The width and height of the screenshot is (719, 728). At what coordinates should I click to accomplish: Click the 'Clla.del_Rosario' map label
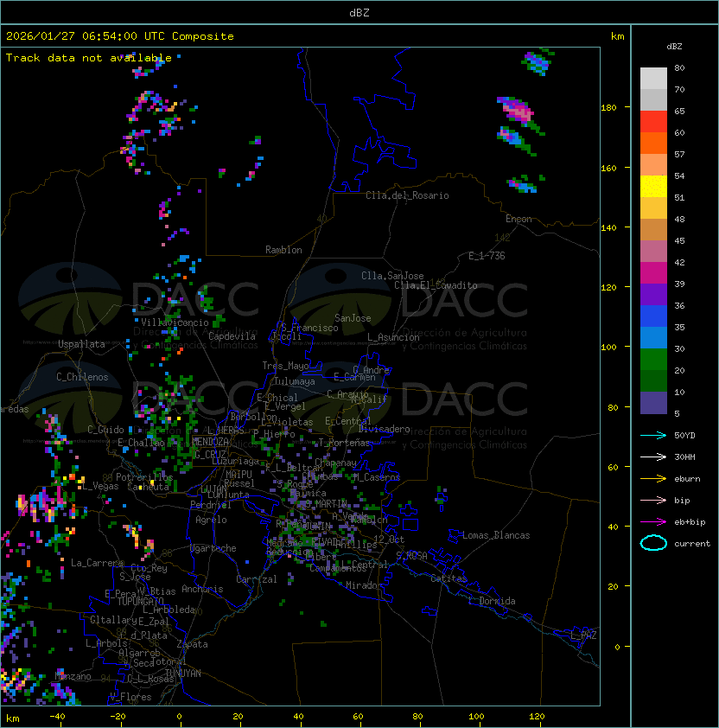coord(407,195)
